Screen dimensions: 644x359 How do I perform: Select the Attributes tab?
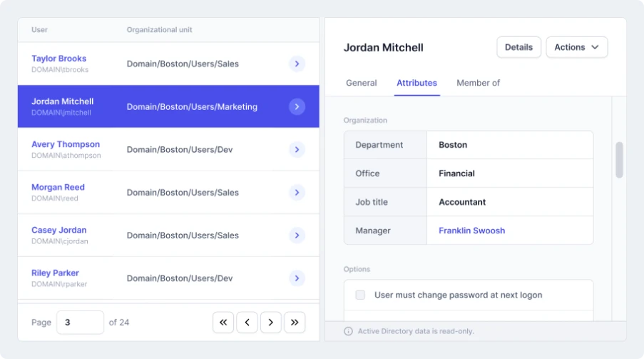(x=416, y=83)
